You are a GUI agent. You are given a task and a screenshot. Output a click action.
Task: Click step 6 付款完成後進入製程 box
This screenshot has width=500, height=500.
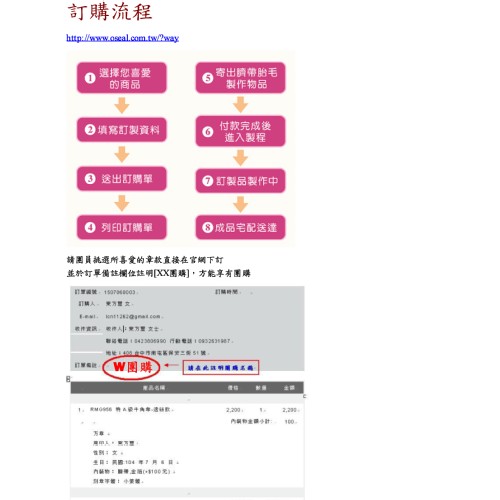[240, 131]
